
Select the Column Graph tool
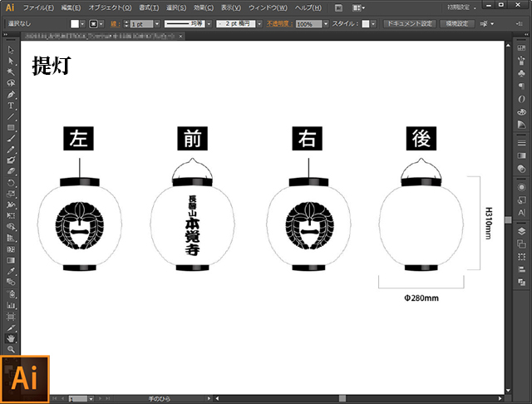[11, 305]
